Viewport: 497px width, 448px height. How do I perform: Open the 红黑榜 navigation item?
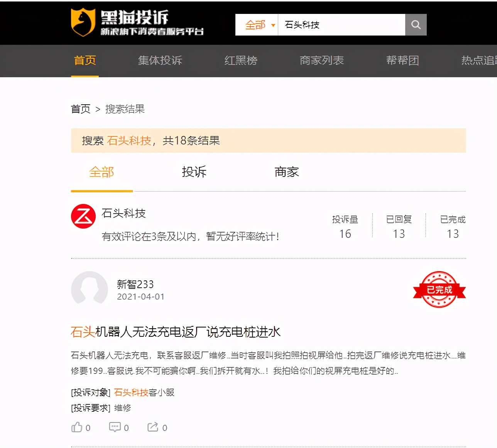point(241,60)
